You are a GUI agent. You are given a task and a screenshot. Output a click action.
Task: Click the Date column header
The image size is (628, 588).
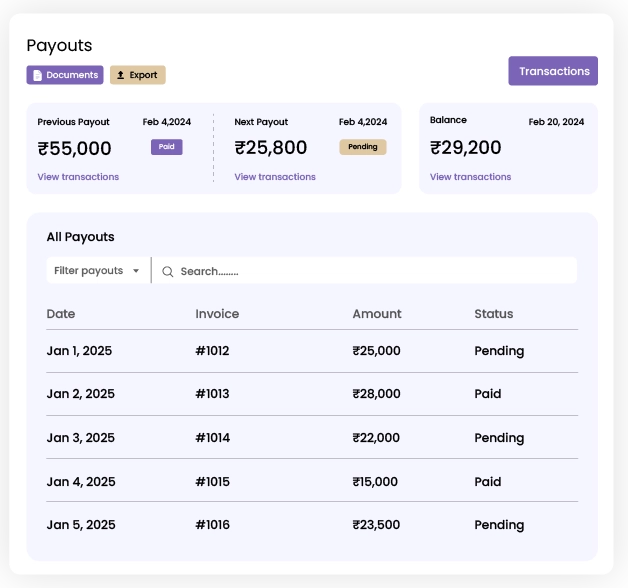61,314
